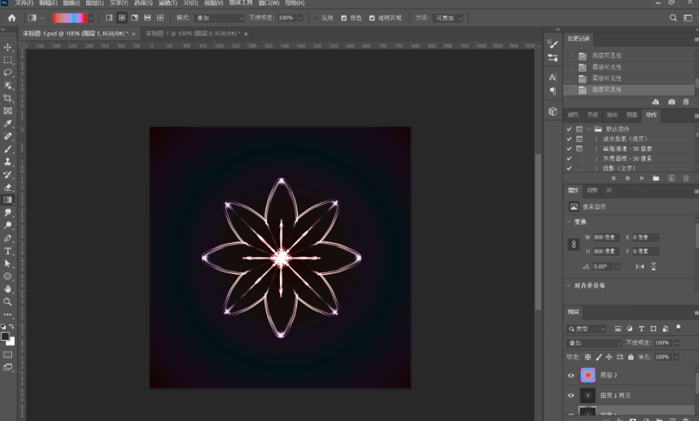Select the Move tool
The height and width of the screenshot is (421, 699).
[x=8, y=47]
